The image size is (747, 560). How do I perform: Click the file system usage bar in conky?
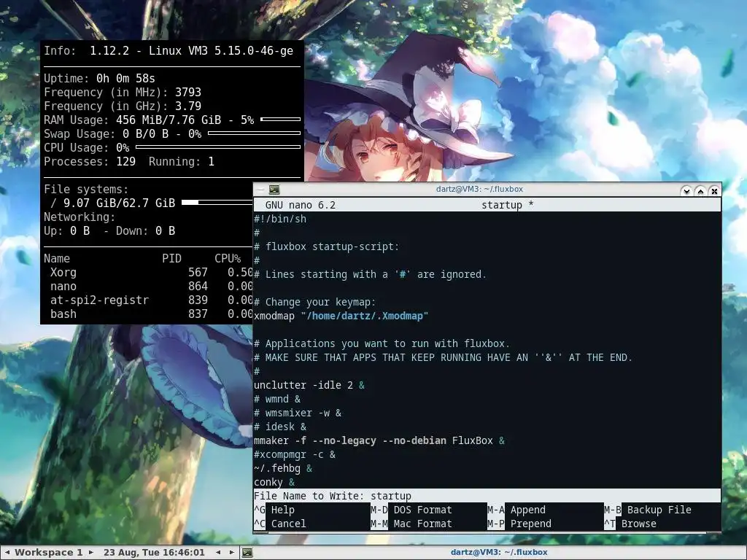pos(217,203)
